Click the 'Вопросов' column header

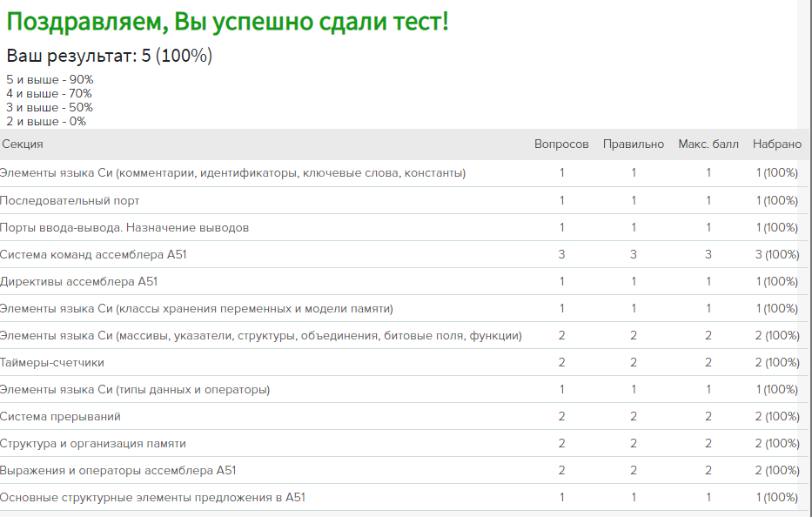[561, 144]
